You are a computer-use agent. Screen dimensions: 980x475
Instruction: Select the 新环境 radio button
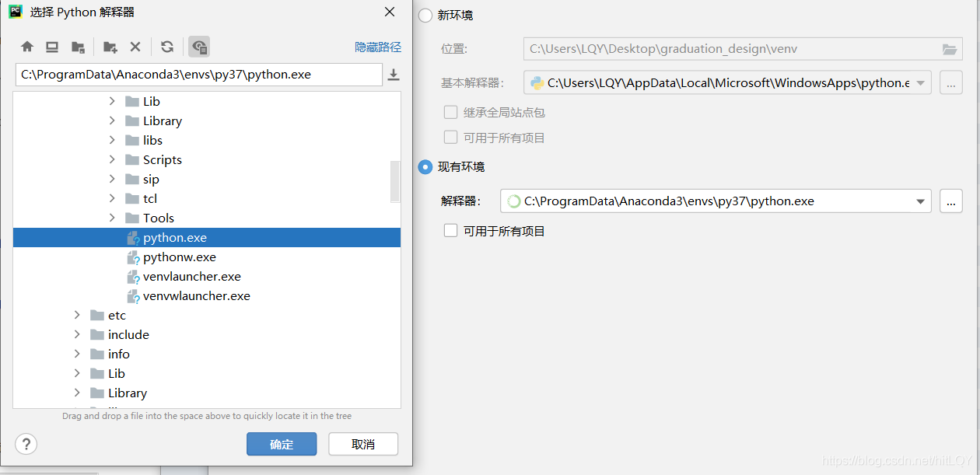point(425,15)
